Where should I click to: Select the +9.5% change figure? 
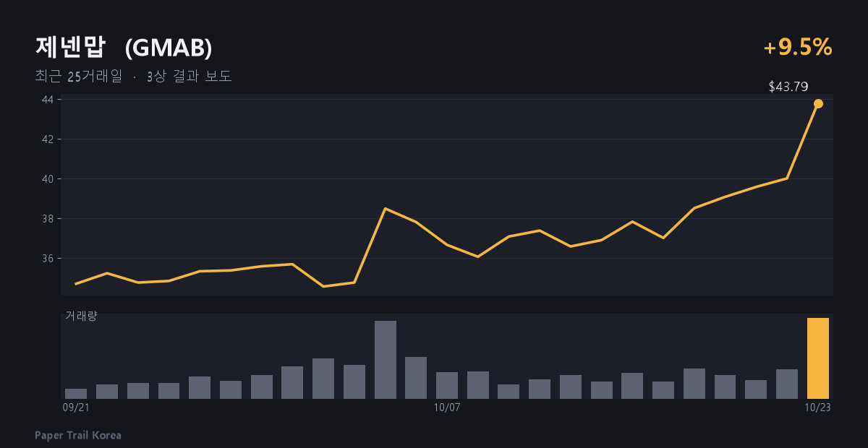[798, 48]
